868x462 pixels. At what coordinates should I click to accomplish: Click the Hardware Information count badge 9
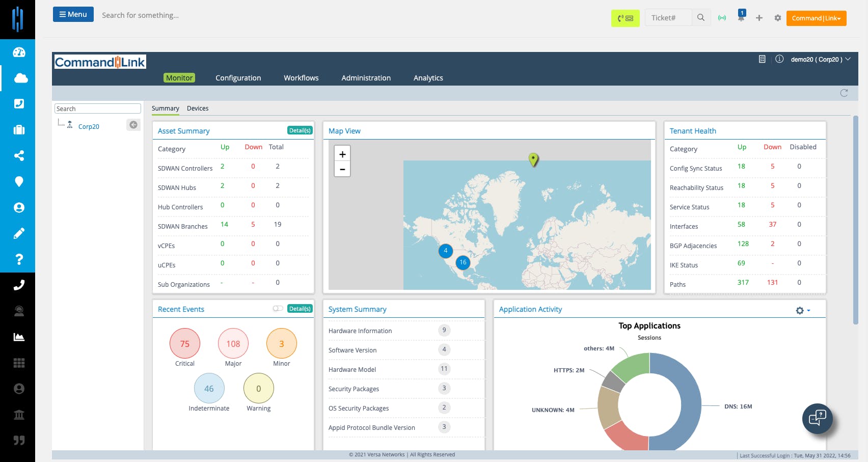444,330
